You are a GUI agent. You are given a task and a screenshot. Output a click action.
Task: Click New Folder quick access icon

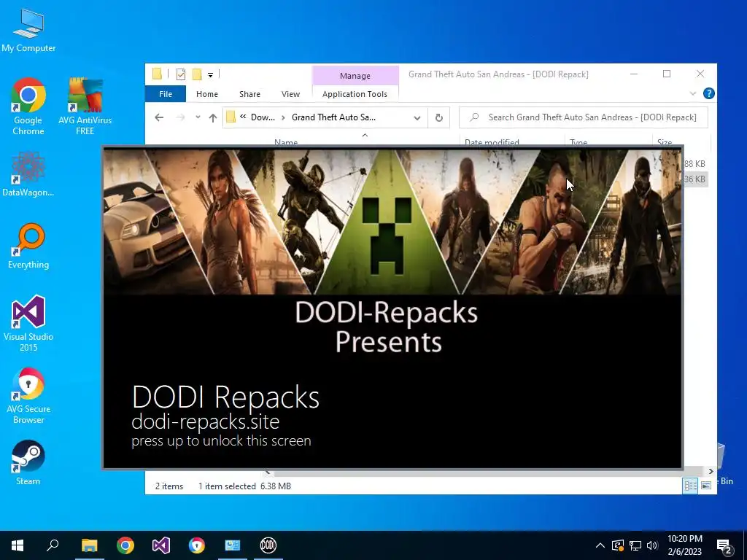pyautogui.click(x=197, y=74)
